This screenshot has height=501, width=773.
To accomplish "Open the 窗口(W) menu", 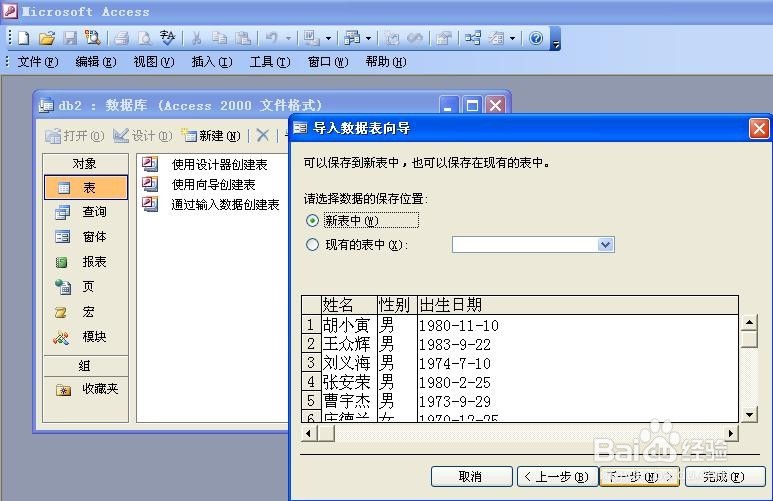I will click(328, 62).
